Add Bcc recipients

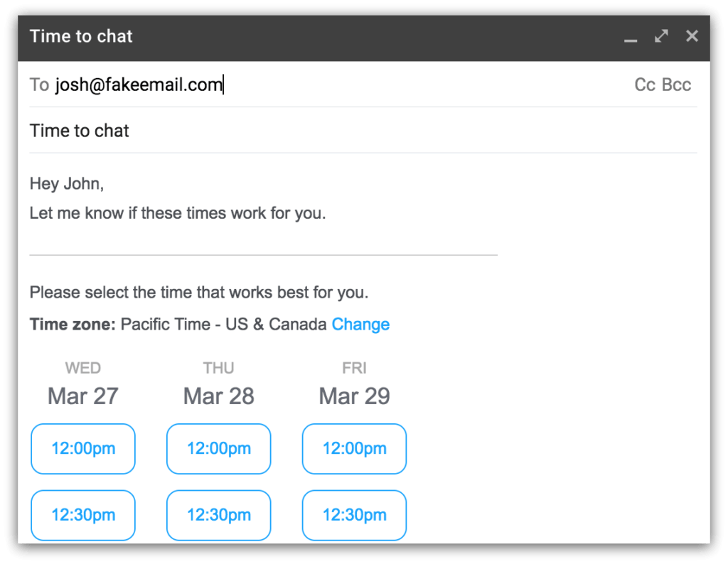pos(677,85)
